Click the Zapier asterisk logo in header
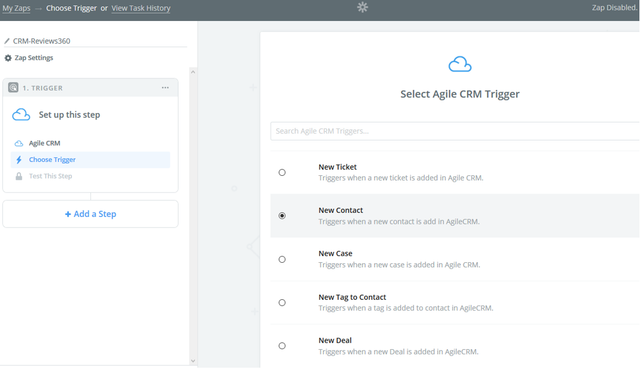640x369 pixels. [x=362, y=7]
